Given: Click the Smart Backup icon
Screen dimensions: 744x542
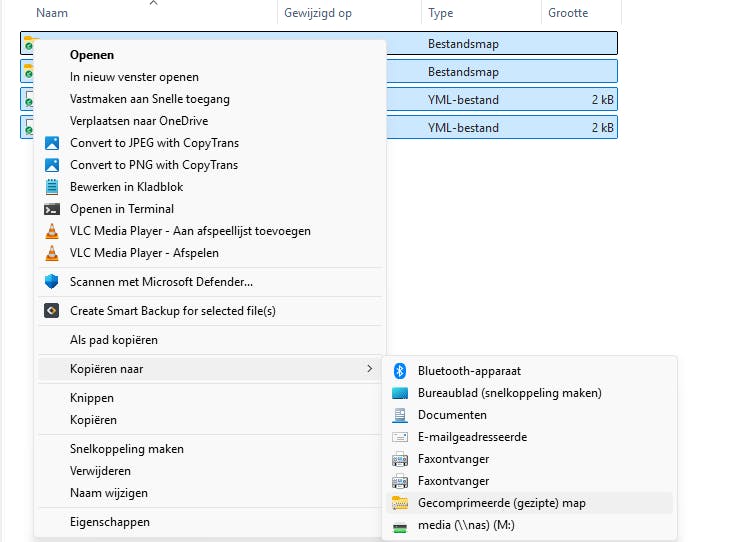Looking at the screenshot, I should 52,311.
